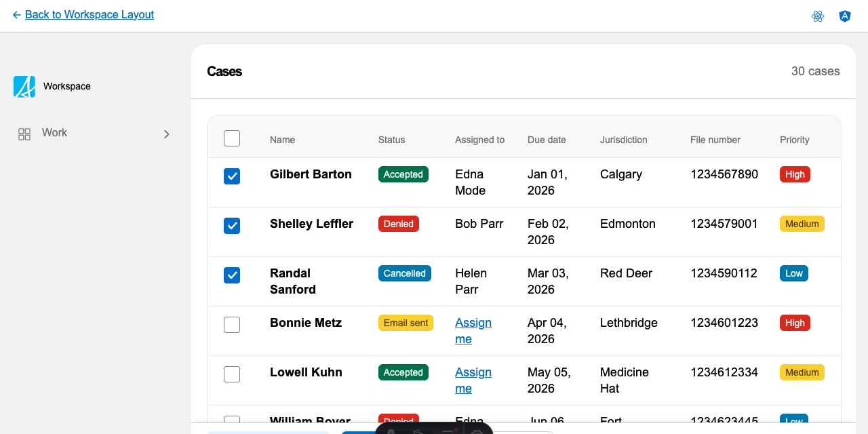Image resolution: width=868 pixels, height=434 pixels.
Task: Click Medicine Hat jurisdiction cell
Action: click(625, 380)
